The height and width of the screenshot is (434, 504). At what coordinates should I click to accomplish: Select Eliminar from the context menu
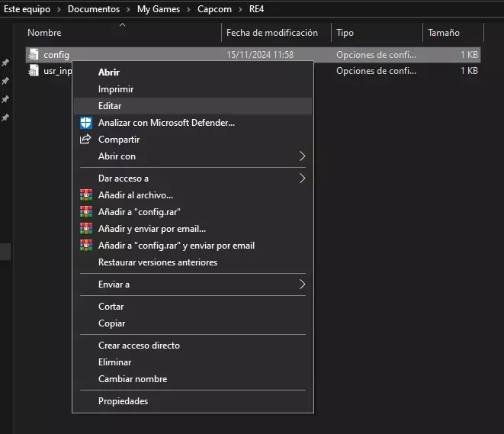coord(114,362)
